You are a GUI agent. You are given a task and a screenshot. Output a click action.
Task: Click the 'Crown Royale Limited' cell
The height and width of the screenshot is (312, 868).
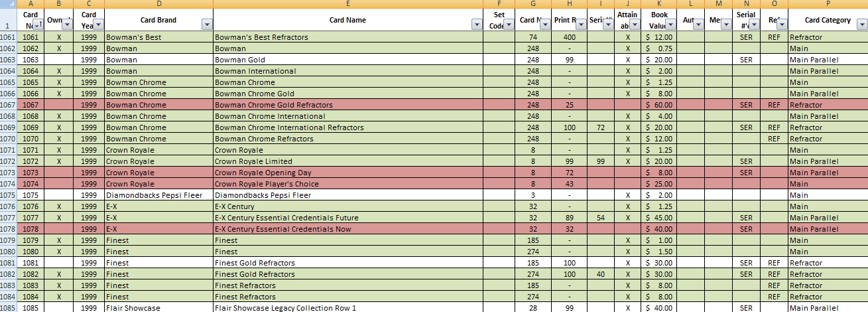348,161
